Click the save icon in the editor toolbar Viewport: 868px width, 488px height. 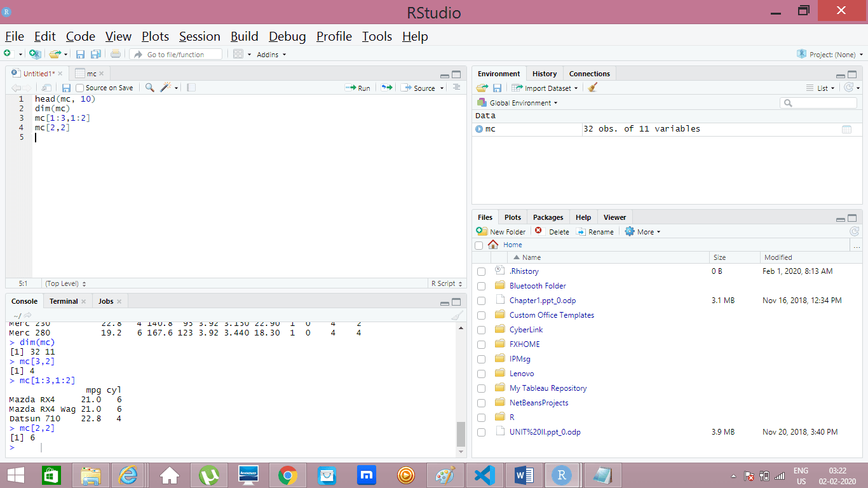tap(66, 88)
